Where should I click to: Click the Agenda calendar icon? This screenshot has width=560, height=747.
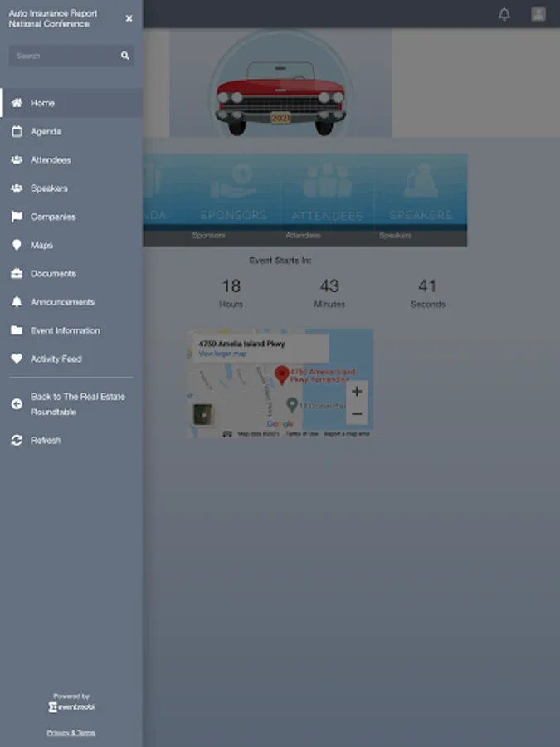click(x=17, y=131)
